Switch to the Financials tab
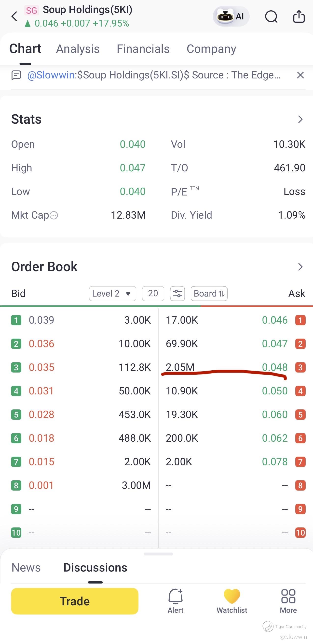313x644 pixels. (x=143, y=49)
